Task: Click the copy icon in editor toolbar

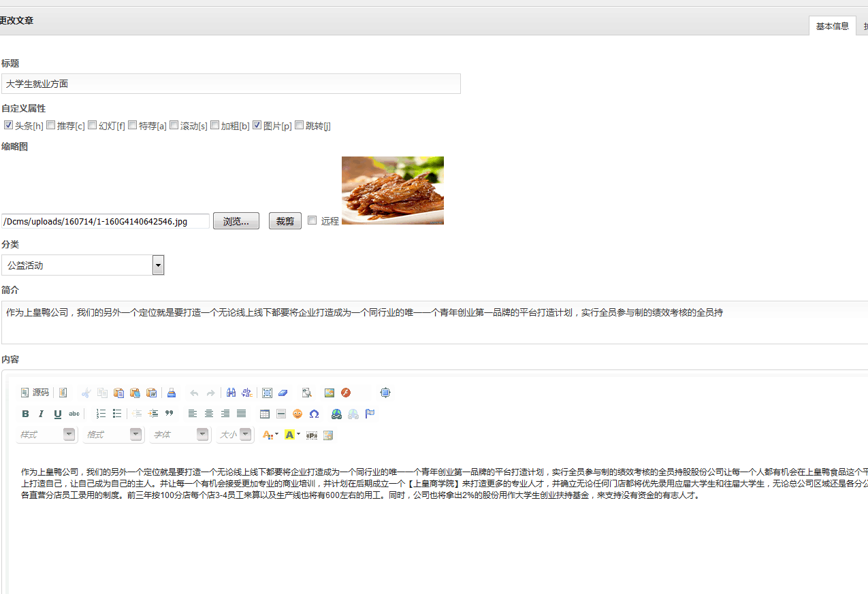Action: [x=102, y=393]
